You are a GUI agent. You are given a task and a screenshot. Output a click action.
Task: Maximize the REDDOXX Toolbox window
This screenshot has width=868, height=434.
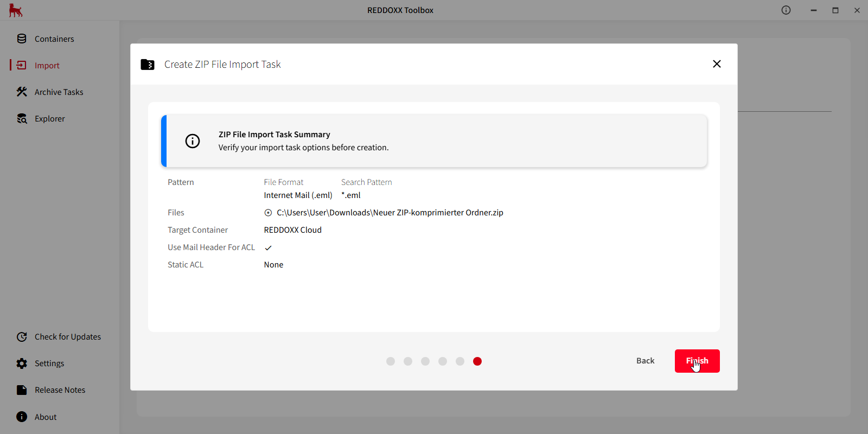tap(835, 10)
